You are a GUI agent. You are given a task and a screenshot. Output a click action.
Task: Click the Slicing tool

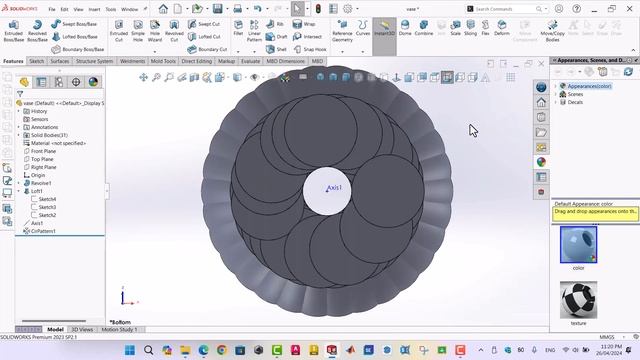coord(470,28)
